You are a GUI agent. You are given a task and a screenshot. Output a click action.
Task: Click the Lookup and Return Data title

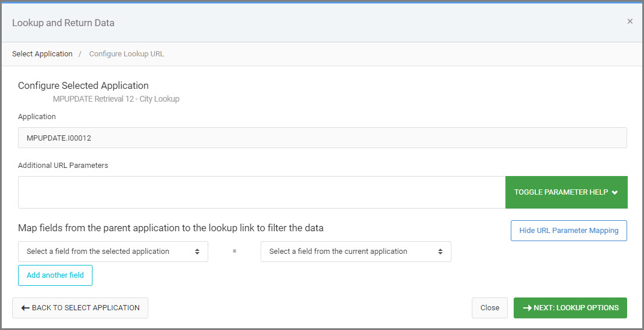click(x=63, y=23)
